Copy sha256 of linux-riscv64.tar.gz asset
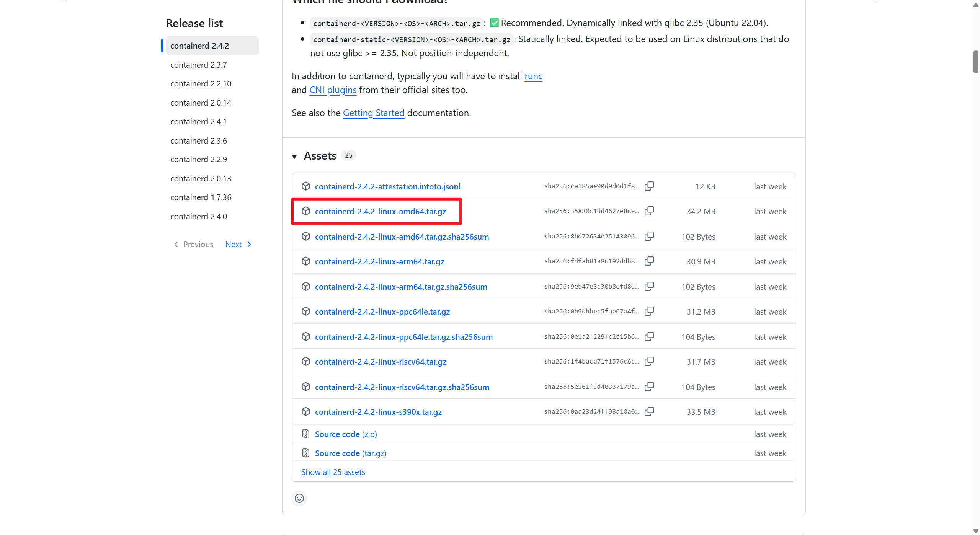The width and height of the screenshot is (980, 535). (x=649, y=361)
